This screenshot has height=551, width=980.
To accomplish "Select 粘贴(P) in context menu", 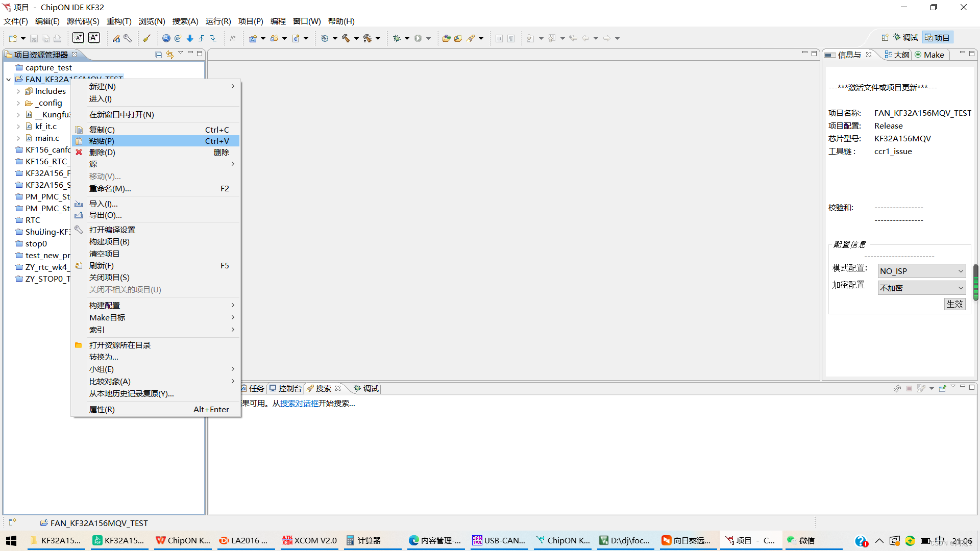I will pos(102,141).
